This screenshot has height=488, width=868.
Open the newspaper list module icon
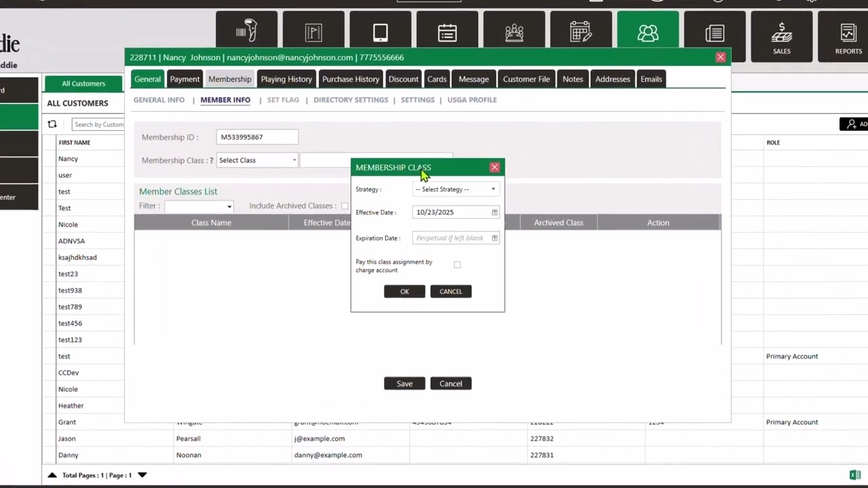point(715,36)
